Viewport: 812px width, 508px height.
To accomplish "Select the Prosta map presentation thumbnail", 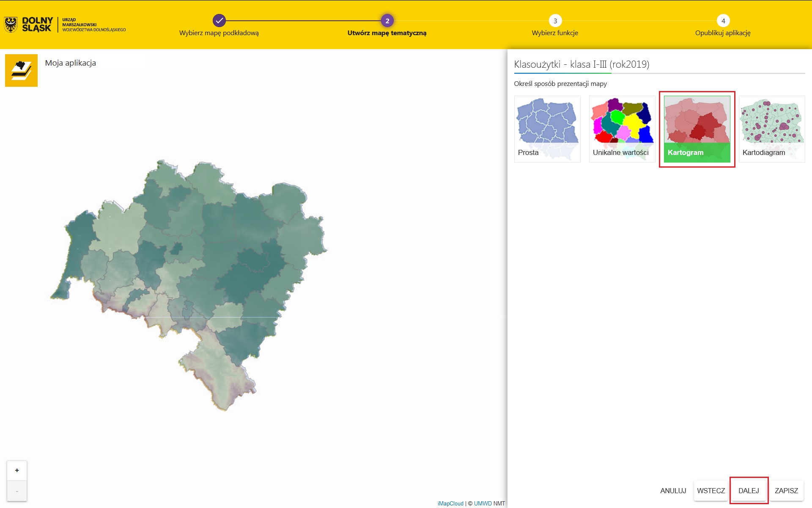I will (x=547, y=129).
